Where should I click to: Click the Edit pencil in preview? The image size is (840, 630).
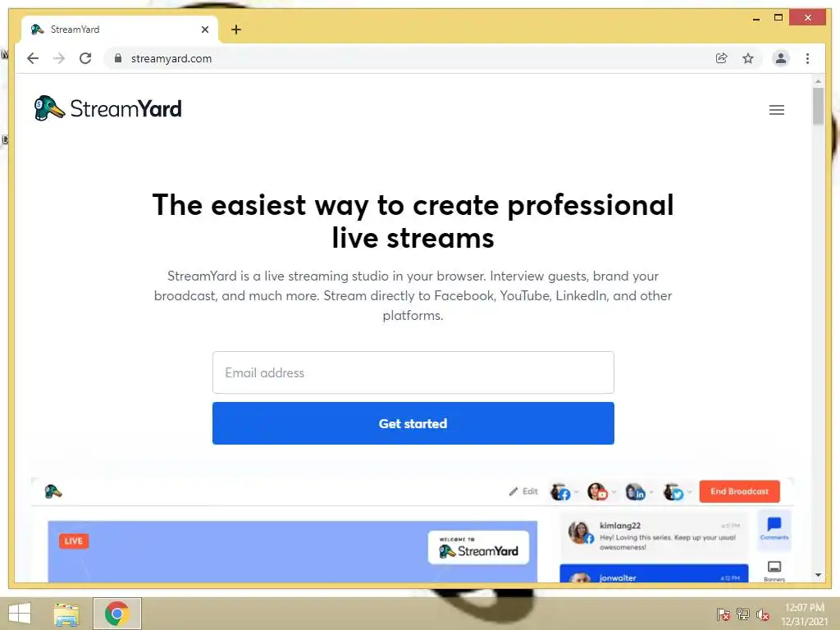tap(523, 491)
